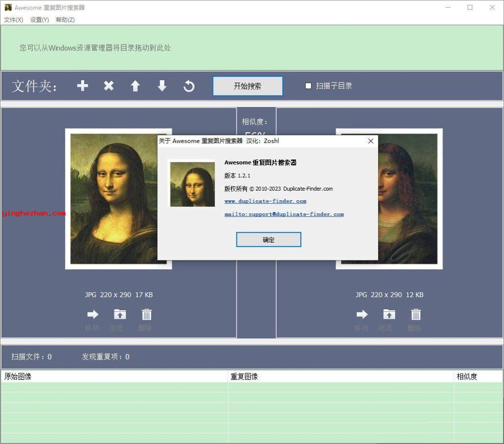Click the trash icon under the right image
The image size is (504, 444).
(416, 314)
